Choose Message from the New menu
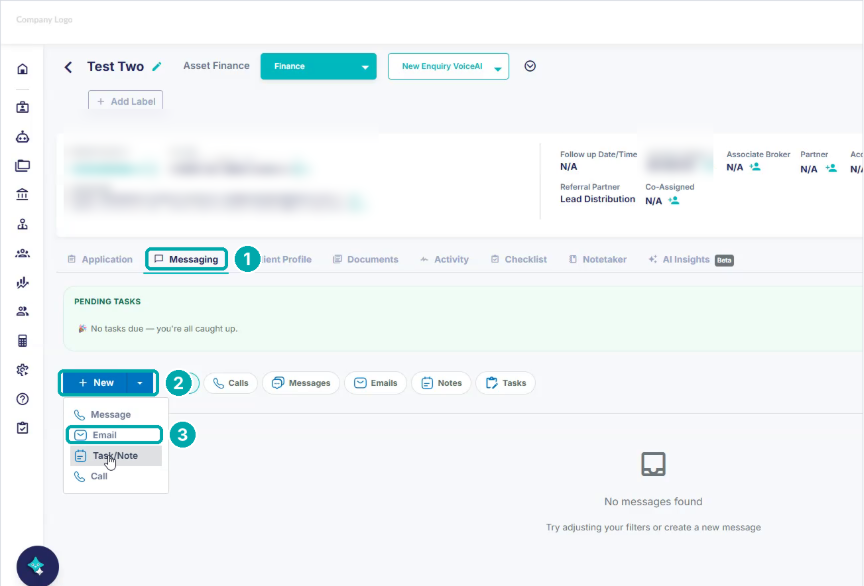The height and width of the screenshot is (586, 864). 116,415
